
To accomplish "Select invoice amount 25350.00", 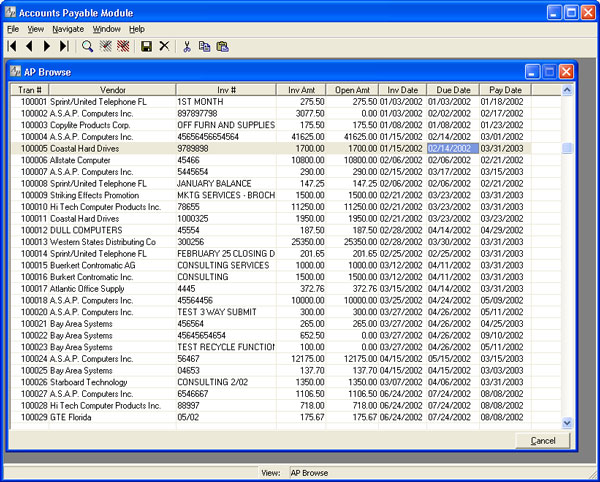I will [308, 242].
